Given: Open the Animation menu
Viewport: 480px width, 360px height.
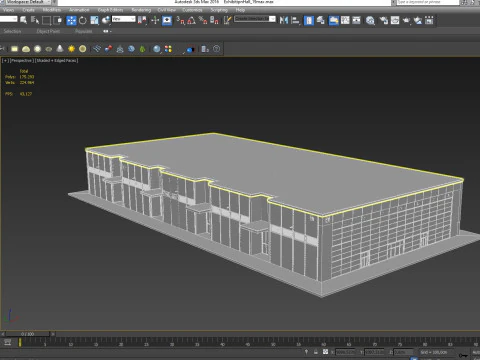Looking at the screenshot, I should (79, 10).
